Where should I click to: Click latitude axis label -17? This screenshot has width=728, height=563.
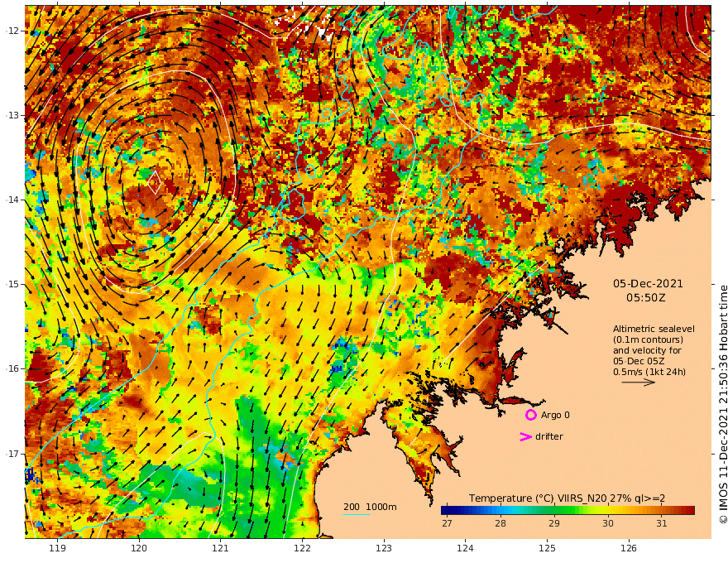(12, 454)
